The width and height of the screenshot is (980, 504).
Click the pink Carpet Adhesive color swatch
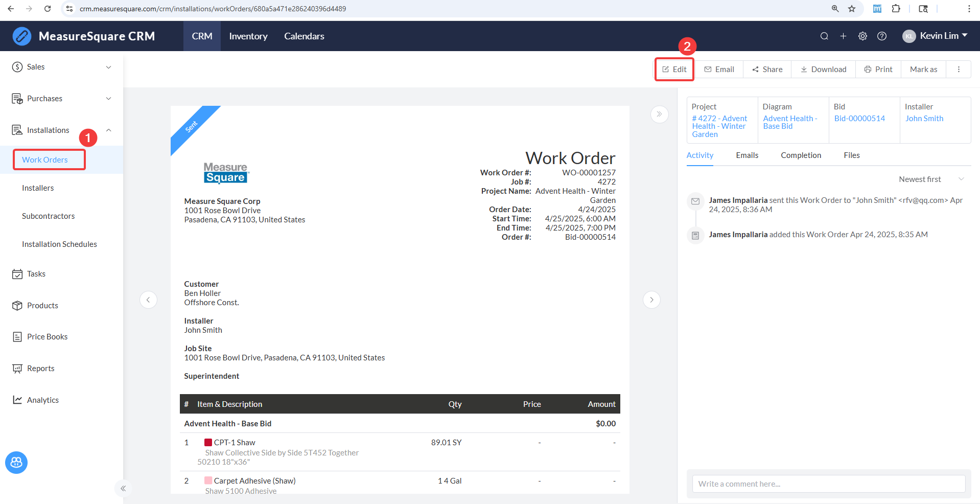pos(208,481)
